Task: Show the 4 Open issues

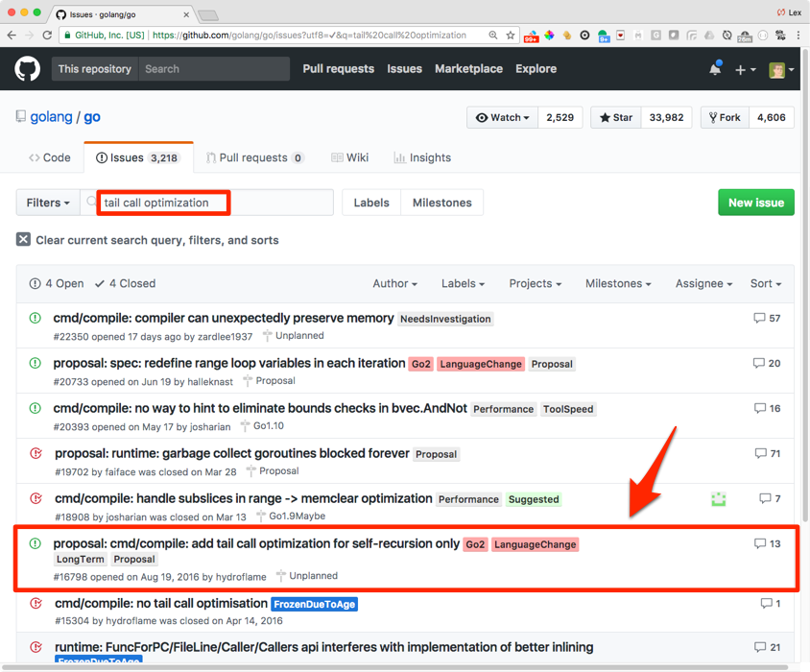Action: [57, 284]
